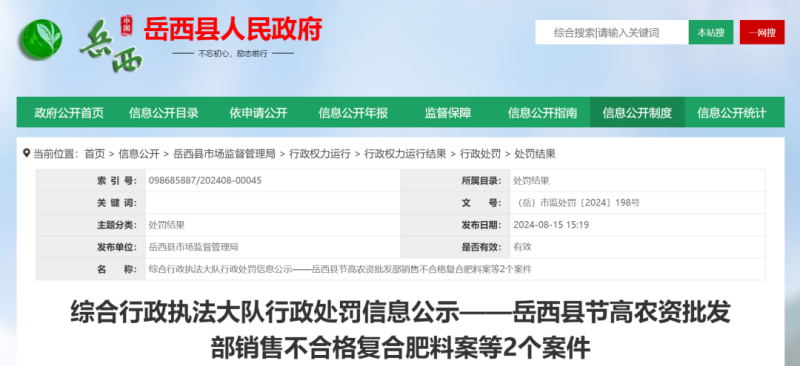Select the highlighted 信息公开制度 tab

tap(637, 113)
